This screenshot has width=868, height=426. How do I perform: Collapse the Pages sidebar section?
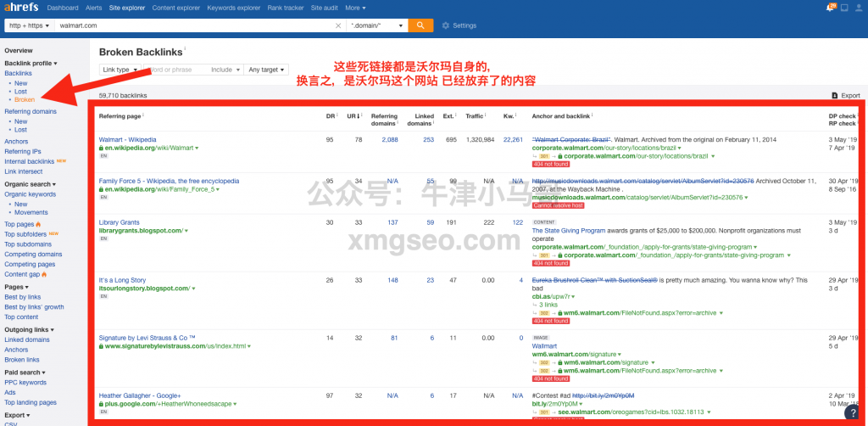pos(17,287)
